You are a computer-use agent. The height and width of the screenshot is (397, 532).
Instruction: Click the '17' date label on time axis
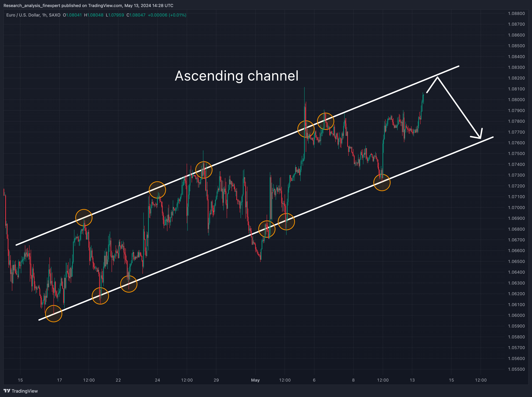59,380
